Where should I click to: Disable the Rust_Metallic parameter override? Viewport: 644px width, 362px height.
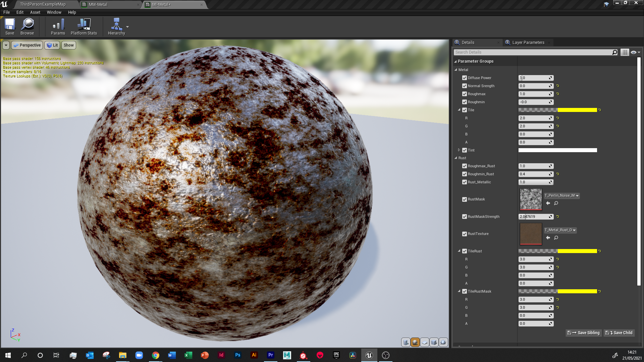pos(465,182)
